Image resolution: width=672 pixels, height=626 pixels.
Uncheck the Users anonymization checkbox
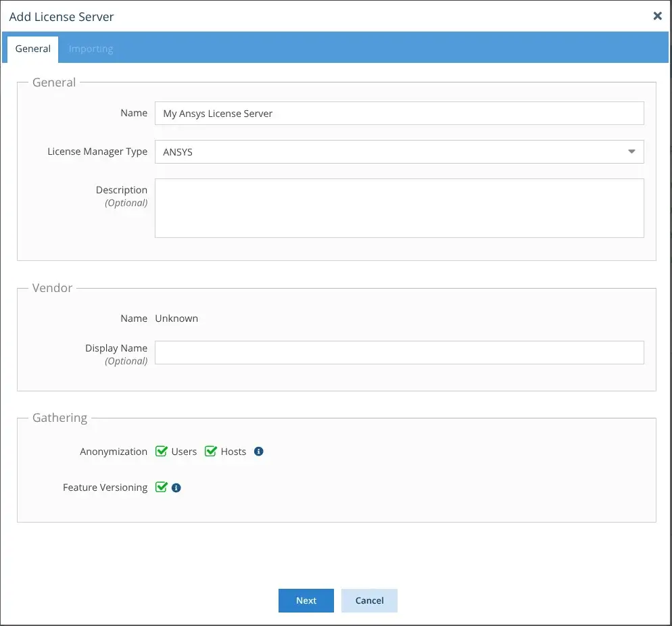click(161, 451)
